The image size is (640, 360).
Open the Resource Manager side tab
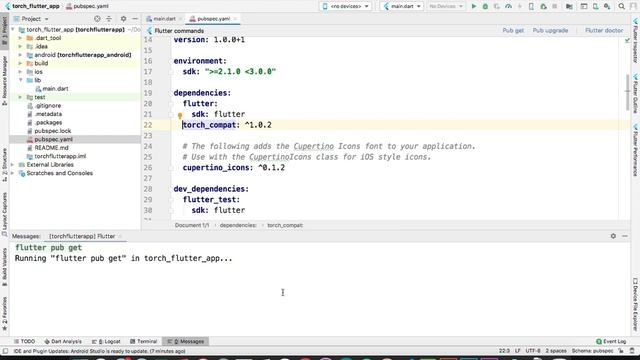click(4, 81)
